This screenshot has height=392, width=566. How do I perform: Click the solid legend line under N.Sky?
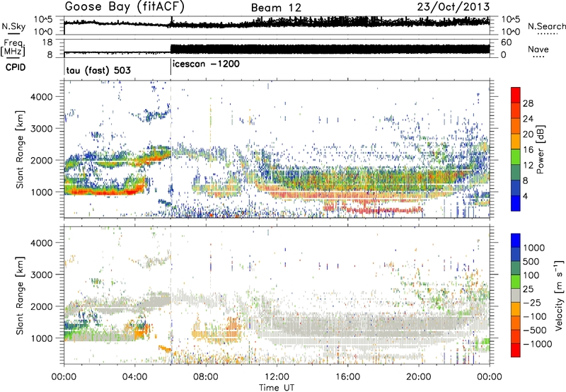[13, 33]
